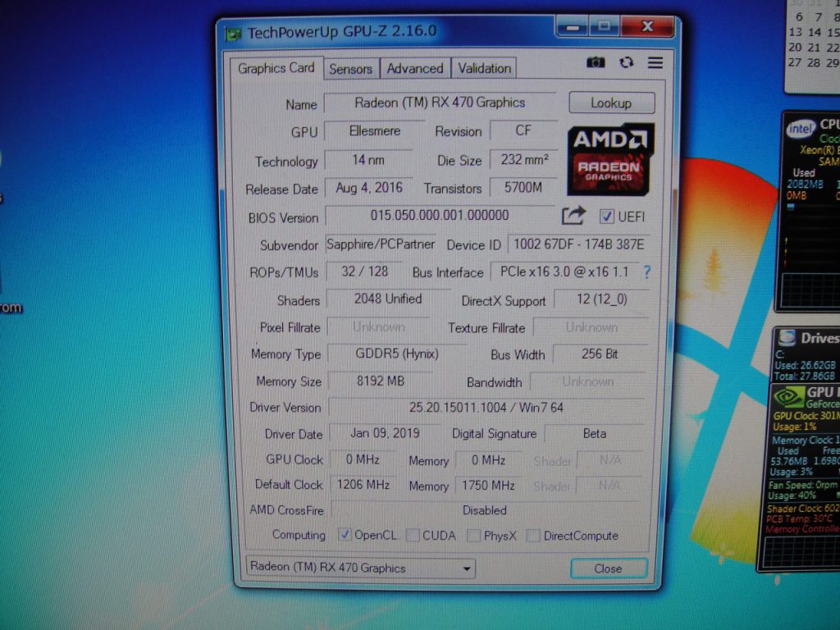Enable the CUDA computing checkbox

[x=411, y=536]
